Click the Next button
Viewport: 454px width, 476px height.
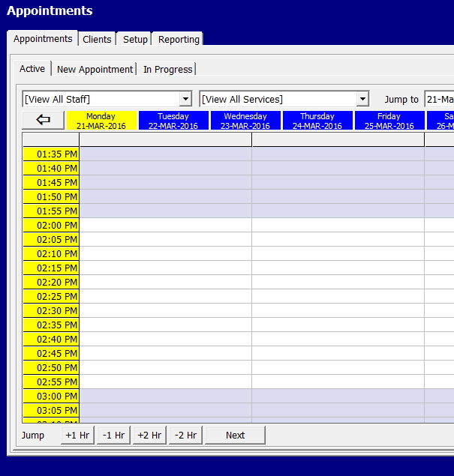point(235,435)
